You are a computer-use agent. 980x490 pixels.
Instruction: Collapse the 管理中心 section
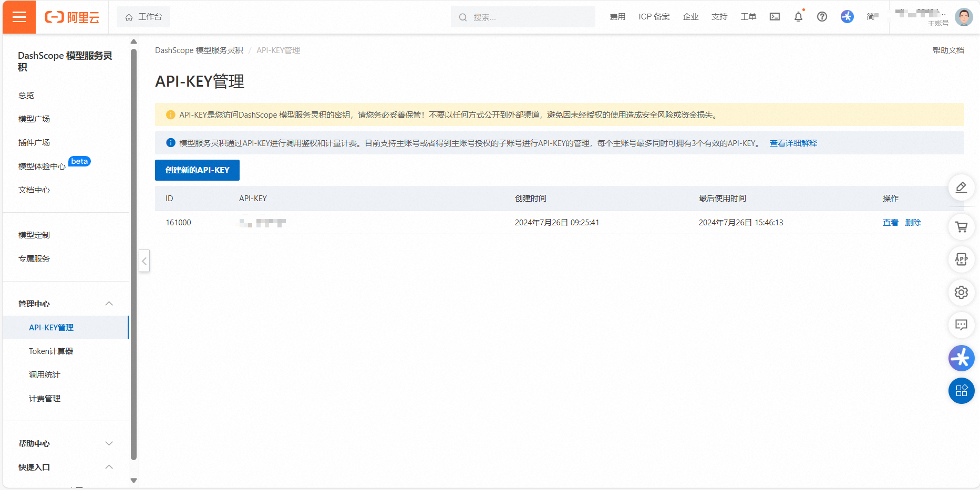click(x=109, y=304)
